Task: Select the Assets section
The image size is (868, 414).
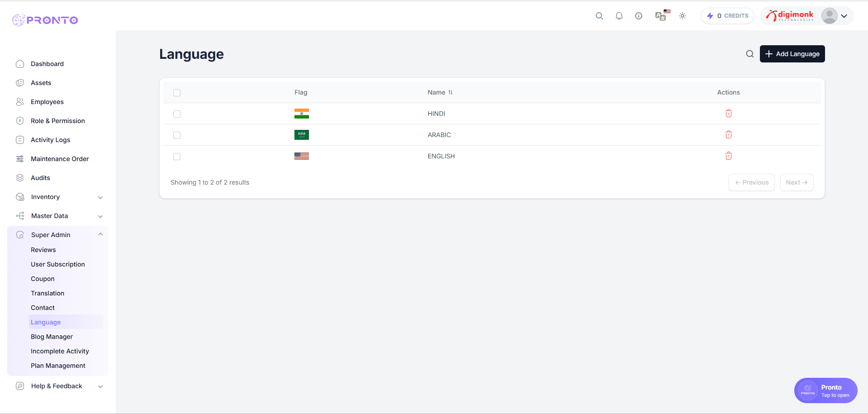Action: tap(41, 83)
